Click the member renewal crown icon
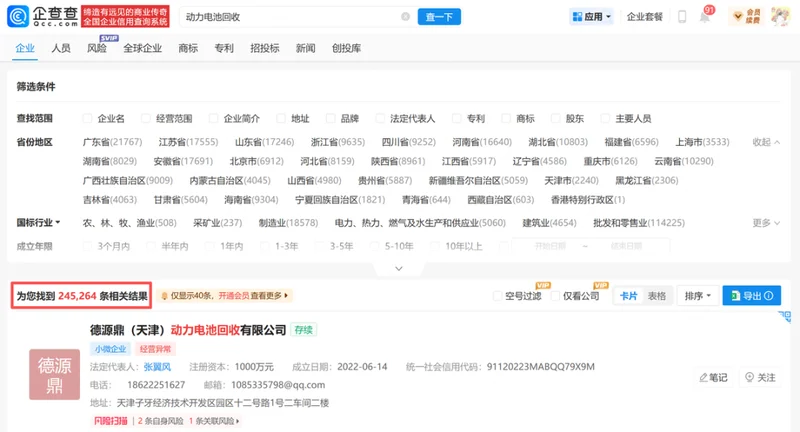The width and height of the screenshot is (800, 432). coord(737,16)
